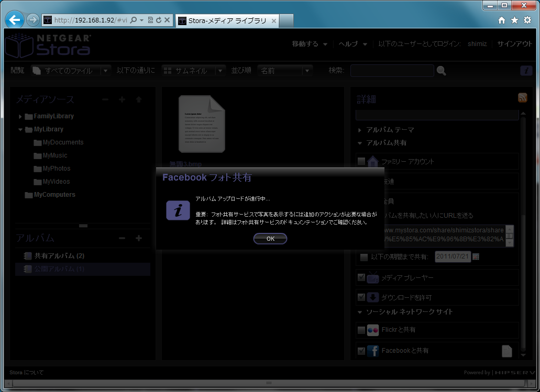The height and width of the screenshot is (392, 540).
Task: Toggle the Flickrと共有 checkbox
Action: 361,330
